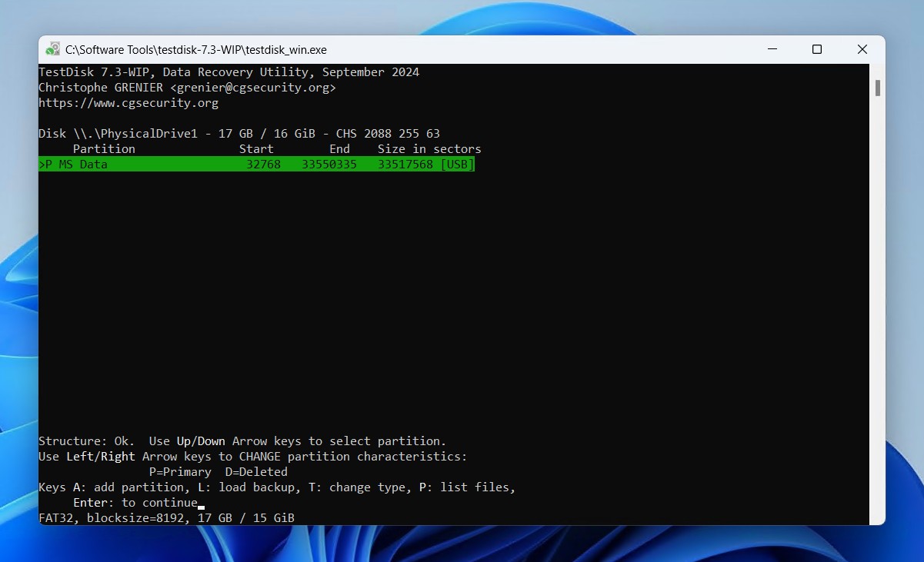Click the 'D=Deleted' characteristic text
Image resolution: width=924 pixels, height=562 pixels.
point(256,472)
